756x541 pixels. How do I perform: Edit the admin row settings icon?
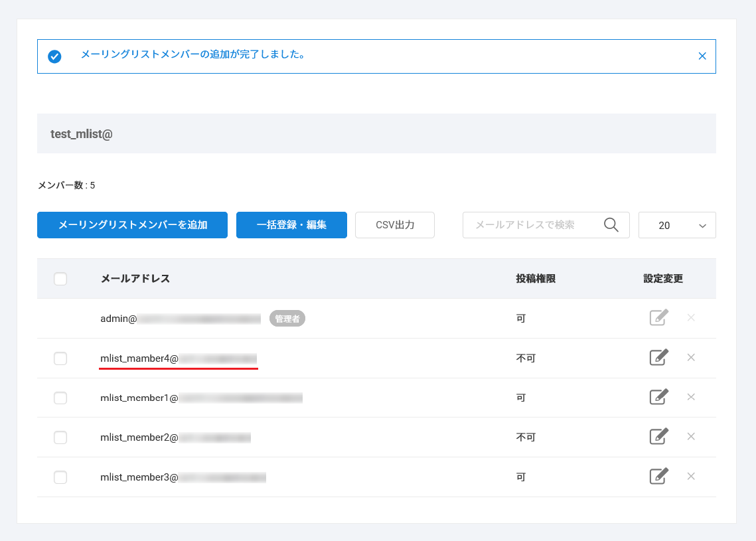[658, 318]
